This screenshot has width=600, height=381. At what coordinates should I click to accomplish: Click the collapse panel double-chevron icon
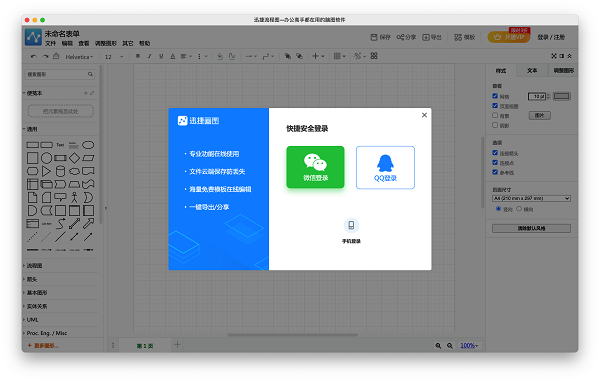(x=570, y=56)
